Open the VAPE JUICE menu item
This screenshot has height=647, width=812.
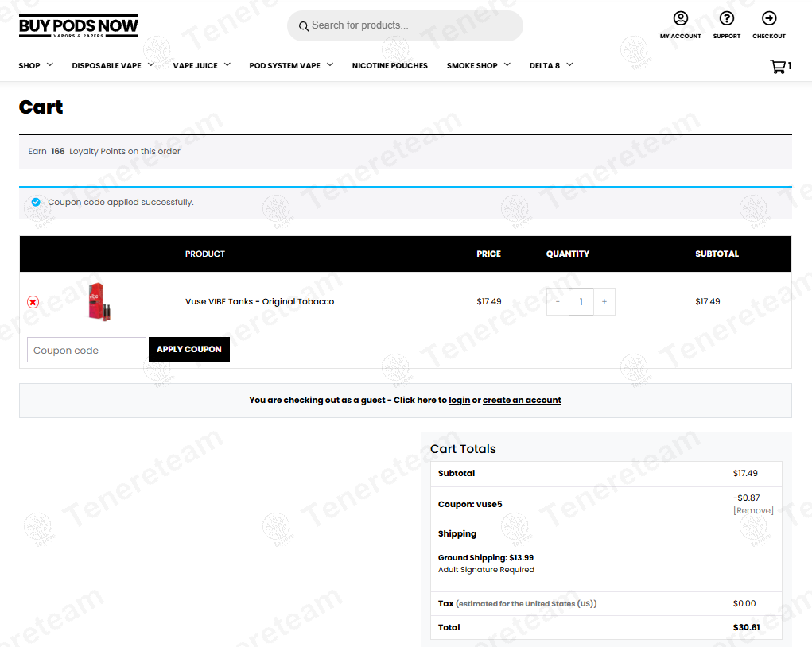click(x=195, y=66)
